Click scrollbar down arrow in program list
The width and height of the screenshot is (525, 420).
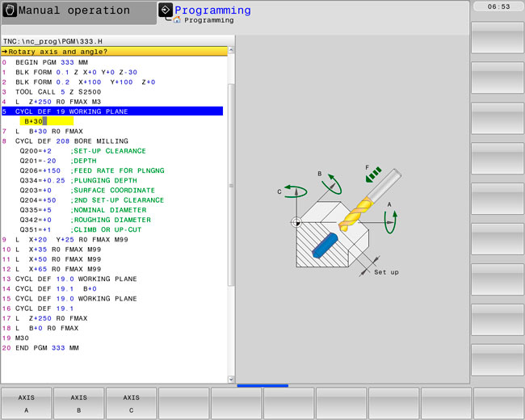pyautogui.click(x=231, y=379)
